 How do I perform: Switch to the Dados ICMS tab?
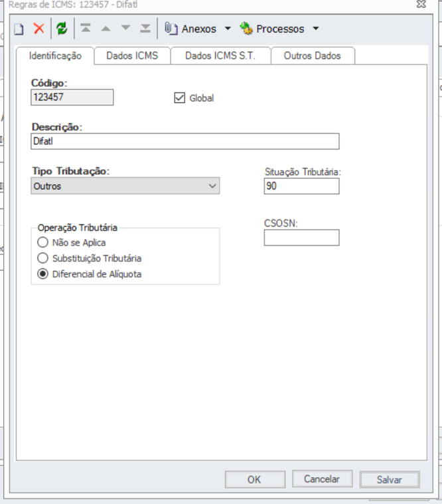click(x=132, y=56)
